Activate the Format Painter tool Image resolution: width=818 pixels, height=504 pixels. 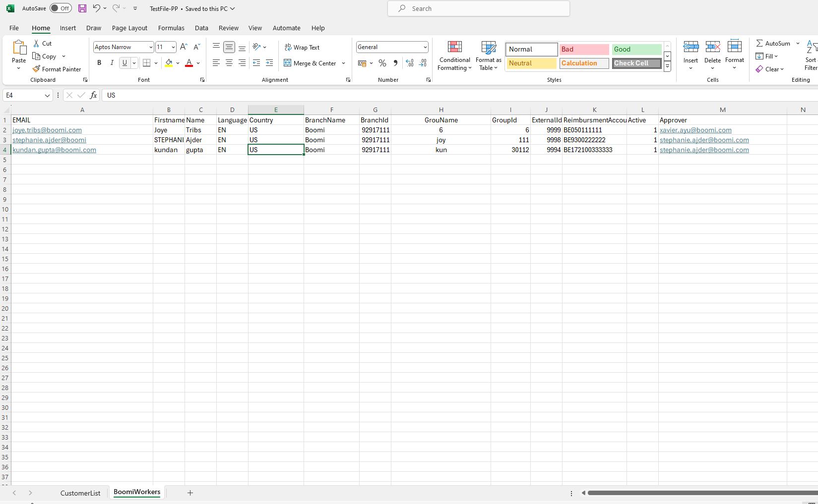point(57,69)
